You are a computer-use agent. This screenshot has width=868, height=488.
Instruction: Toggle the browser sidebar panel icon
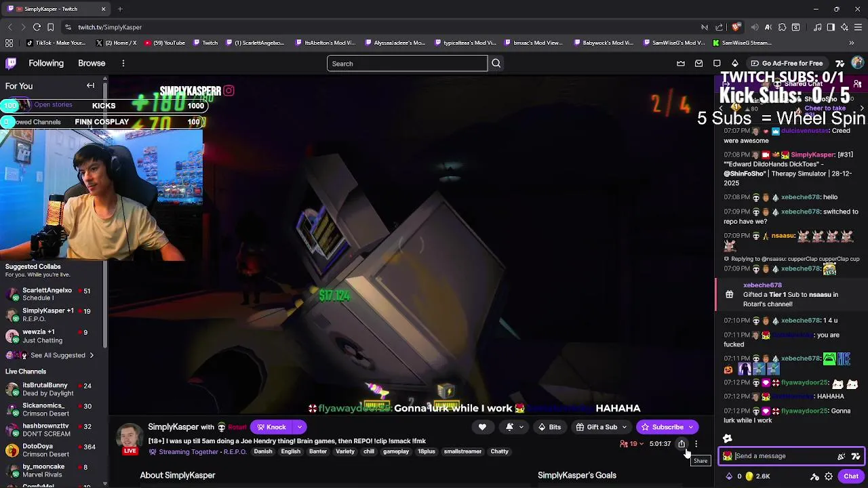(x=831, y=27)
